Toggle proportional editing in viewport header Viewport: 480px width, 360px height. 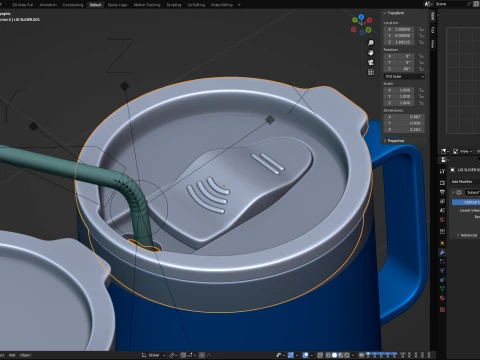point(202,355)
